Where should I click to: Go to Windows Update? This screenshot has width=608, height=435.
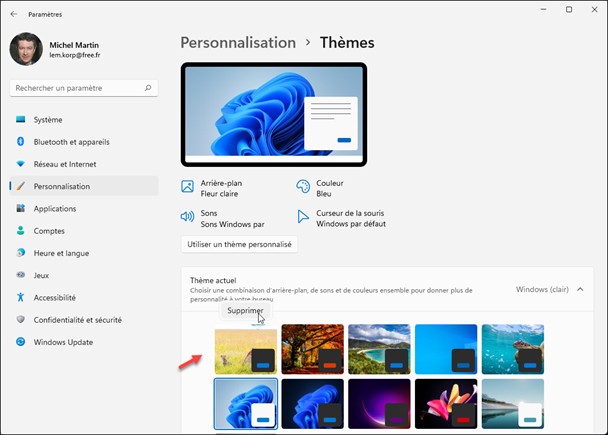click(x=84, y=342)
